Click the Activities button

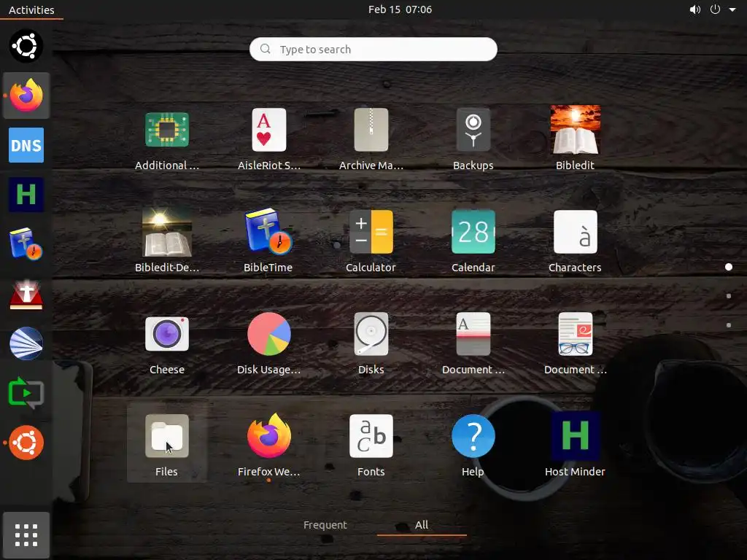(x=31, y=9)
